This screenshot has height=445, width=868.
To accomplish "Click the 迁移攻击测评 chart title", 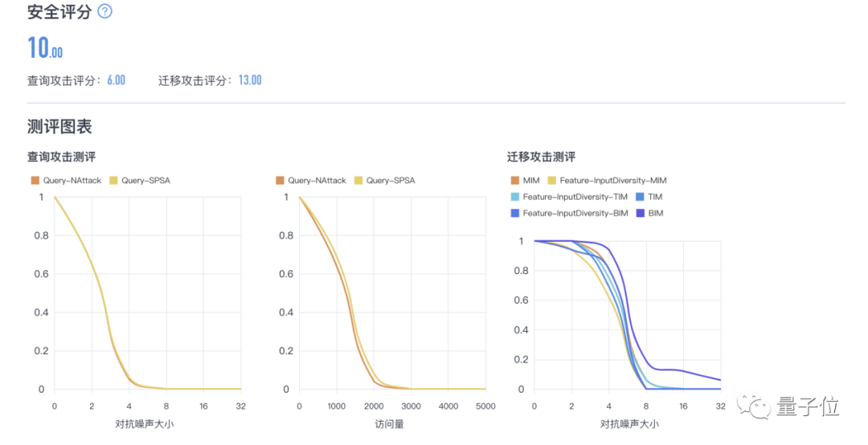I will (x=541, y=157).
